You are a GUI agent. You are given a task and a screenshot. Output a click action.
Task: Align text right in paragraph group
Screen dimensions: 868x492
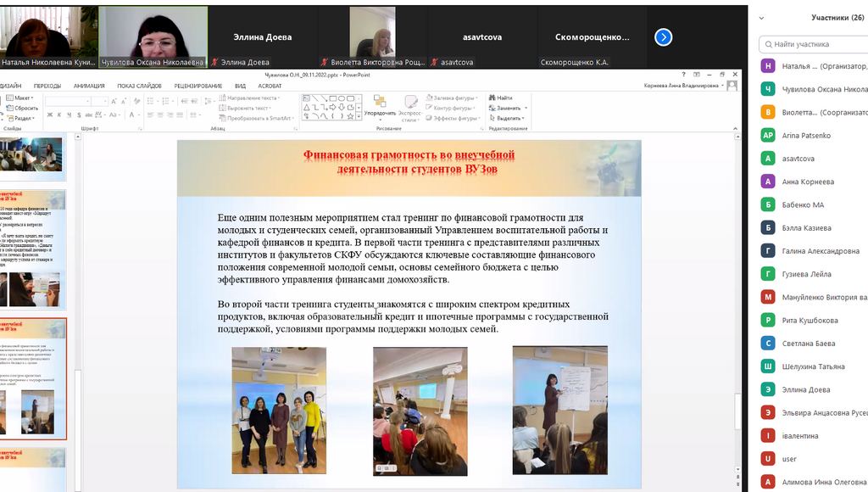pos(170,115)
